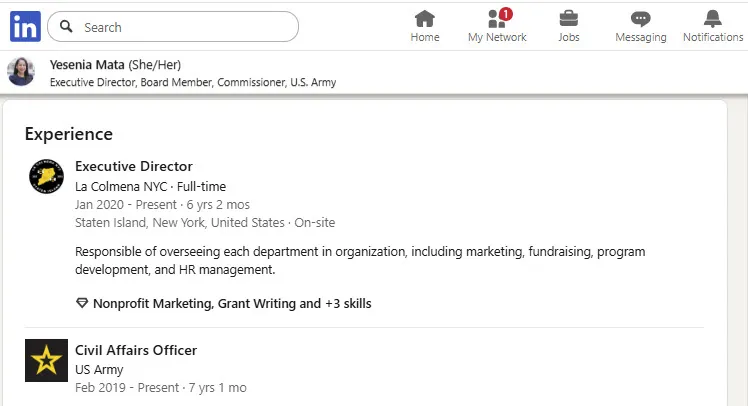Open the Civil Affairs Officer position title
The width and height of the screenshot is (748, 406).
click(136, 350)
